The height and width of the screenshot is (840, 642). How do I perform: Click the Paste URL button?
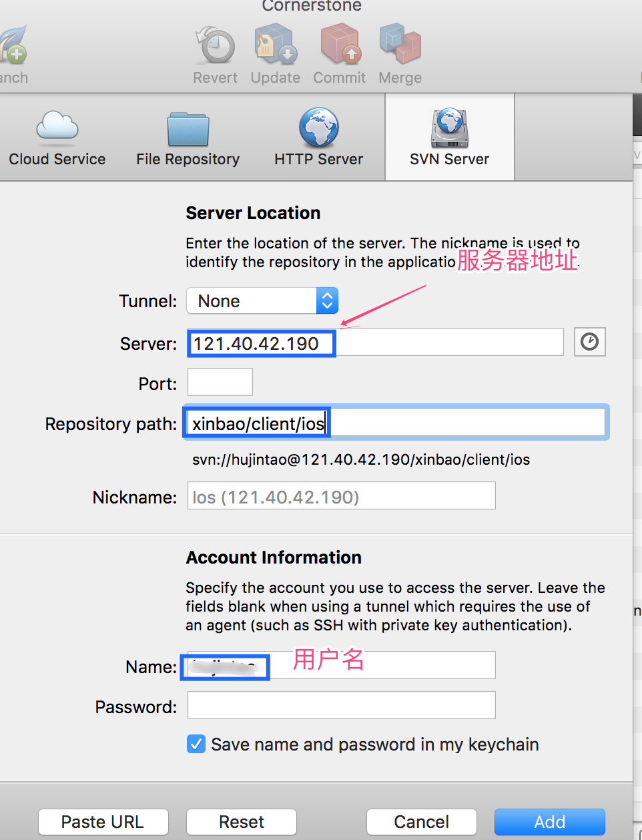coord(103,822)
